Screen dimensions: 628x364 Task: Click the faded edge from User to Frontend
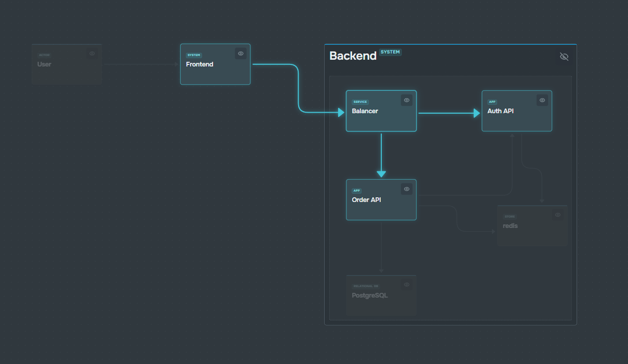[141, 64]
